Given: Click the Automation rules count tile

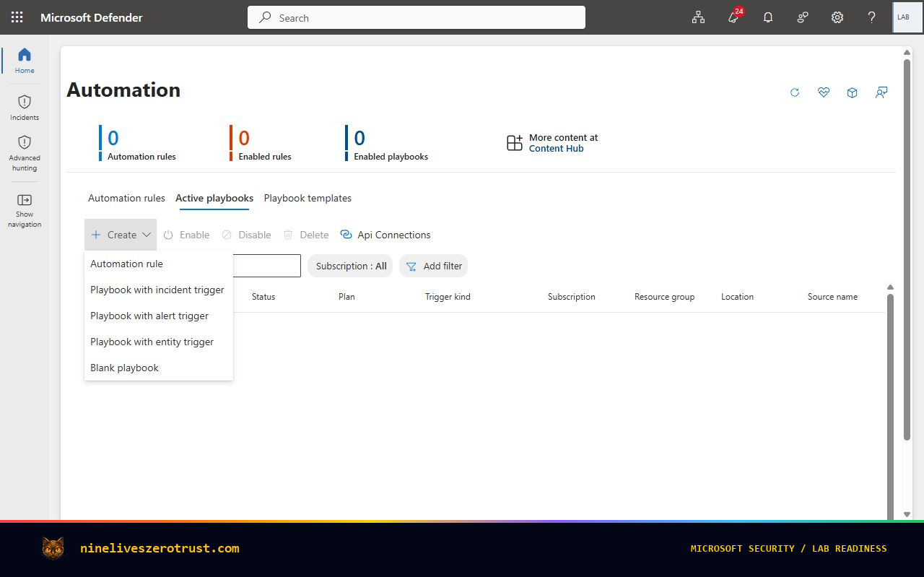Looking at the screenshot, I should click(137, 143).
